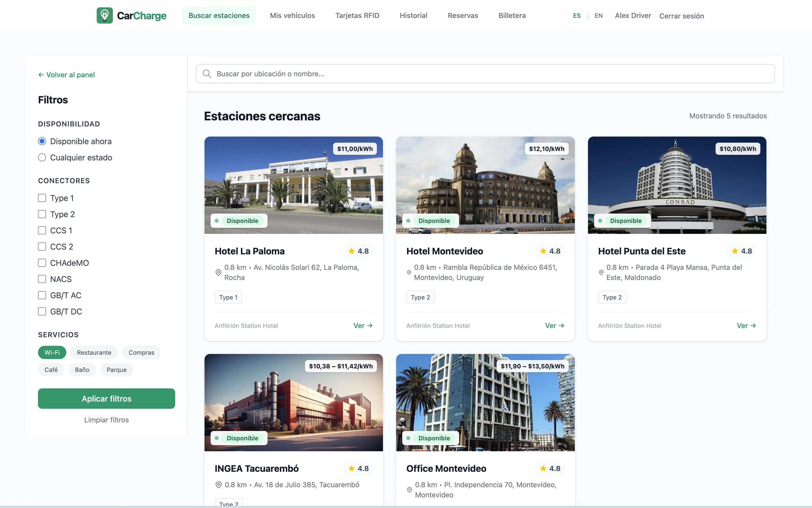Select the Disponible ahora radio option
The image size is (812, 508).
pos(42,141)
